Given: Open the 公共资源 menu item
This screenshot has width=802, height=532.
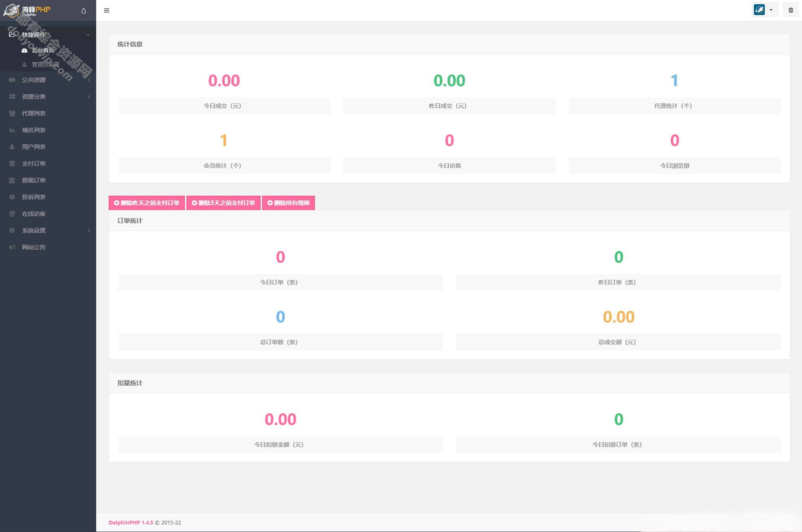Looking at the screenshot, I should coord(34,80).
